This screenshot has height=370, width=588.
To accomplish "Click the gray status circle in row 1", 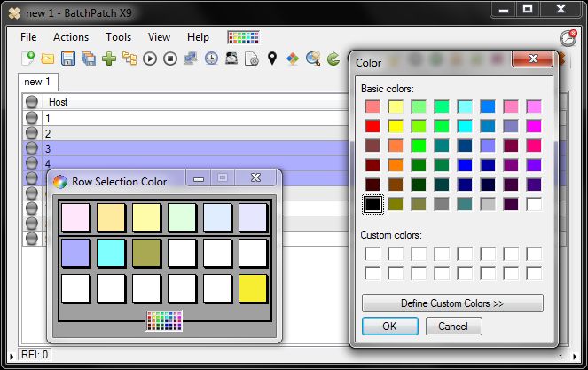I will click(32, 118).
